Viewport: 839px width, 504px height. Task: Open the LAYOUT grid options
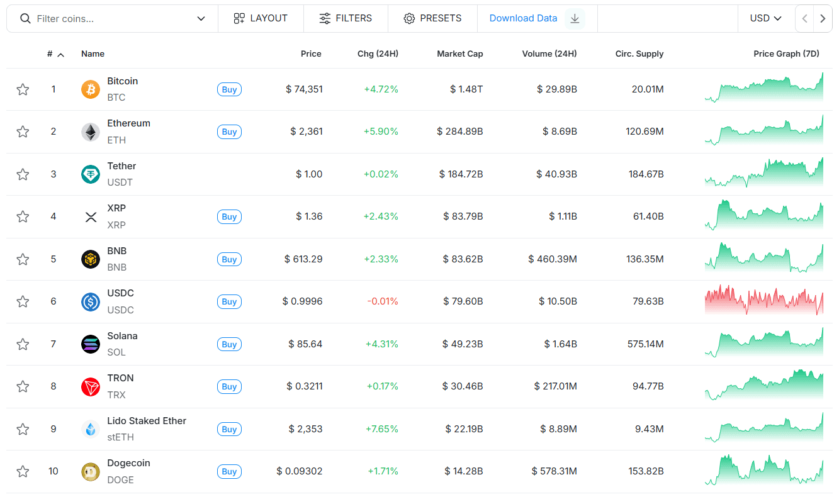(261, 18)
